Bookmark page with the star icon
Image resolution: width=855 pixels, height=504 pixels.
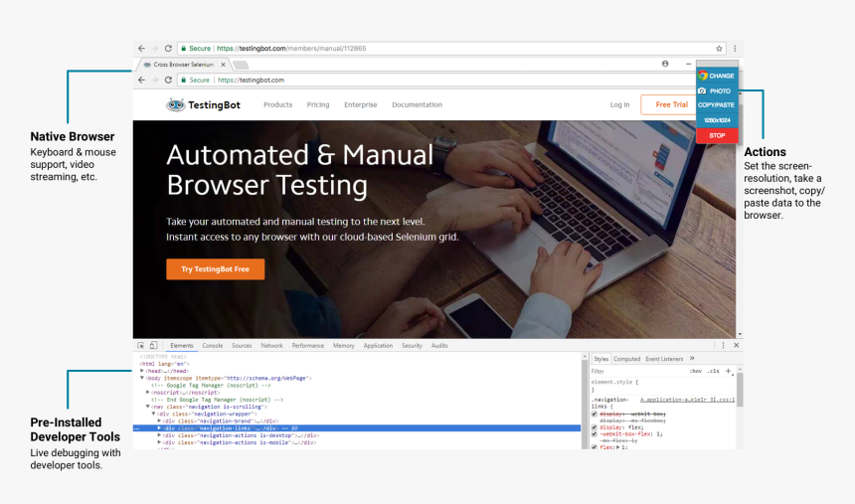tap(719, 49)
